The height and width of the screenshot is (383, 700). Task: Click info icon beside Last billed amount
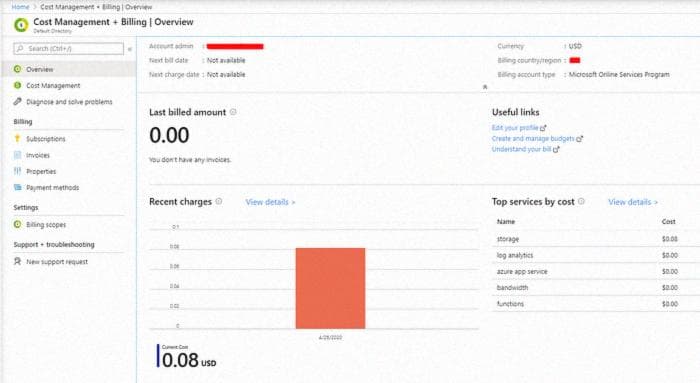233,112
